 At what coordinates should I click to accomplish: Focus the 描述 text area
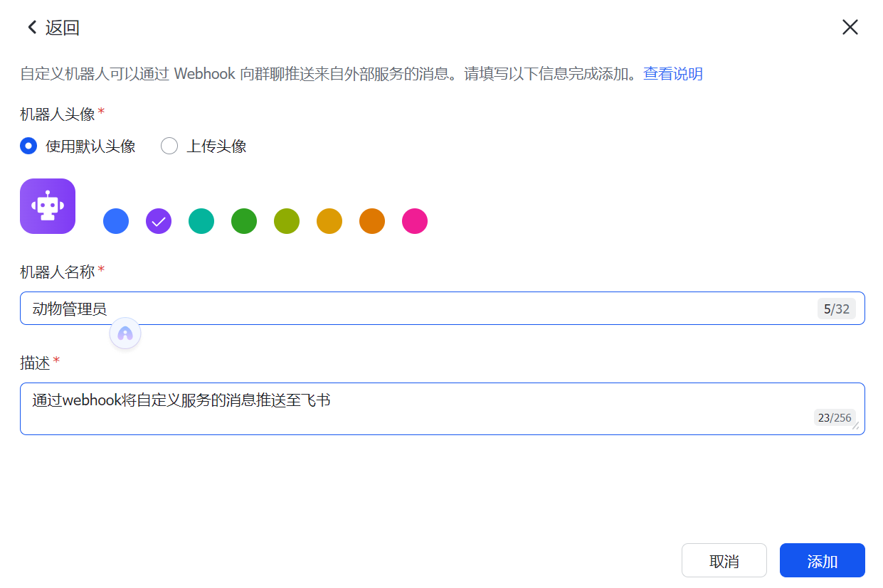pos(442,409)
